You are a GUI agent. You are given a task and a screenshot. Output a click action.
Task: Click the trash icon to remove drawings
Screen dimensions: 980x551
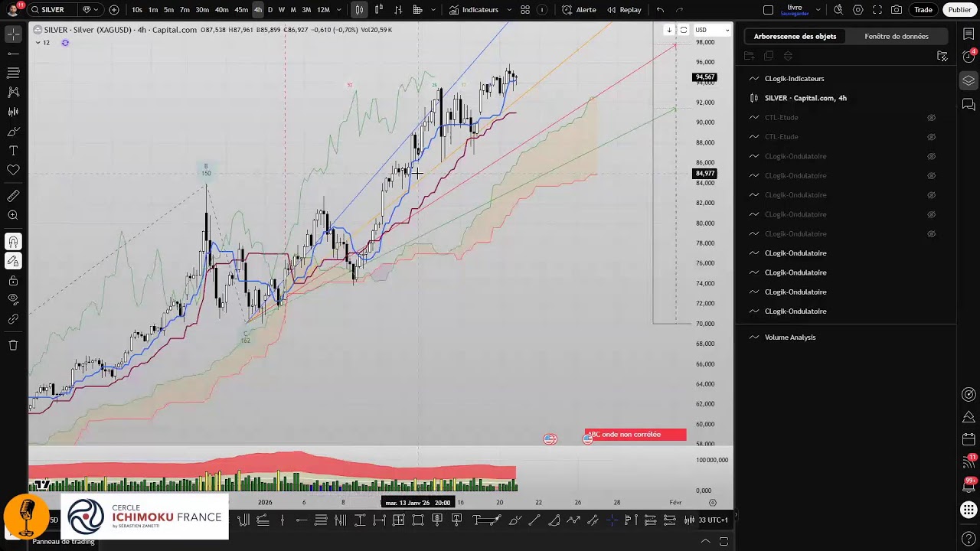[13, 345]
